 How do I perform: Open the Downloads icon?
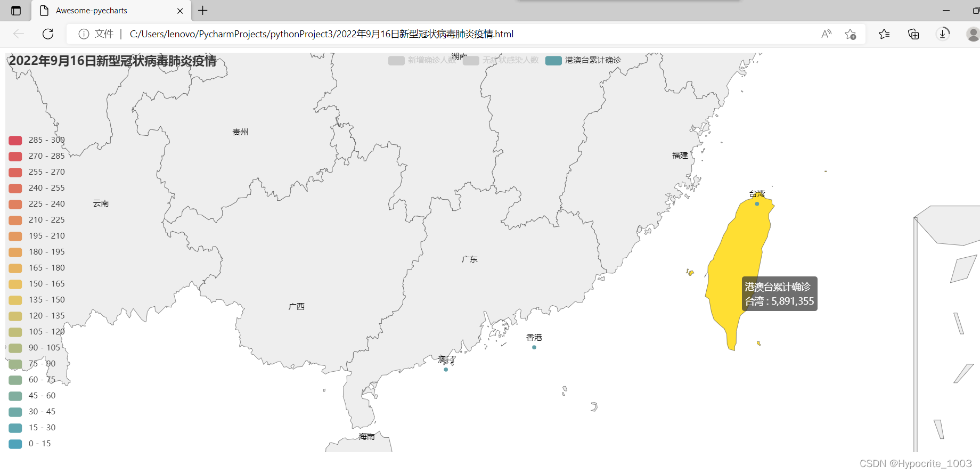943,34
